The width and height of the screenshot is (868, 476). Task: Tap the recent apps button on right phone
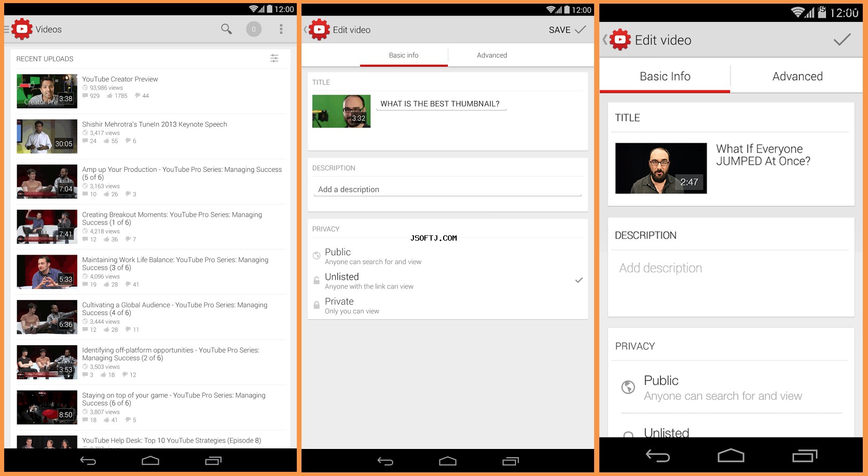(805, 456)
